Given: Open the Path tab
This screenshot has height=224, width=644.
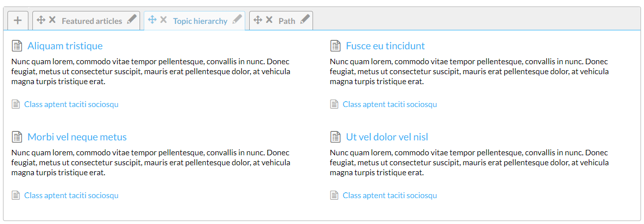Looking at the screenshot, I should pos(287,21).
